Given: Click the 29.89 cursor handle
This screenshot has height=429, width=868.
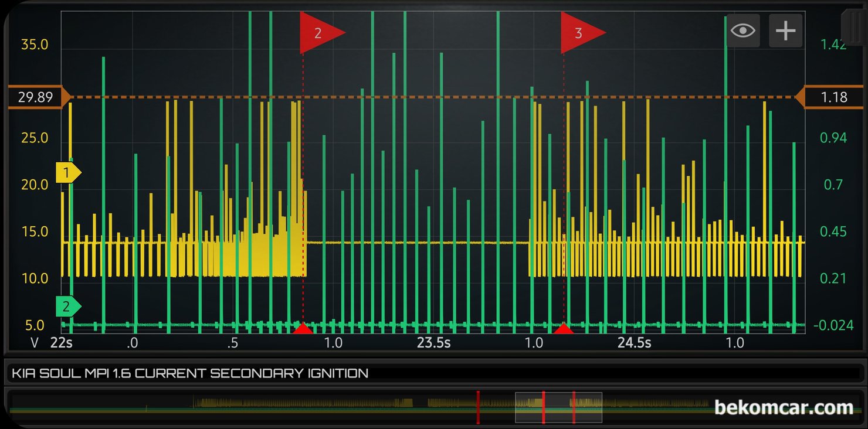Looking at the screenshot, I should [39, 97].
